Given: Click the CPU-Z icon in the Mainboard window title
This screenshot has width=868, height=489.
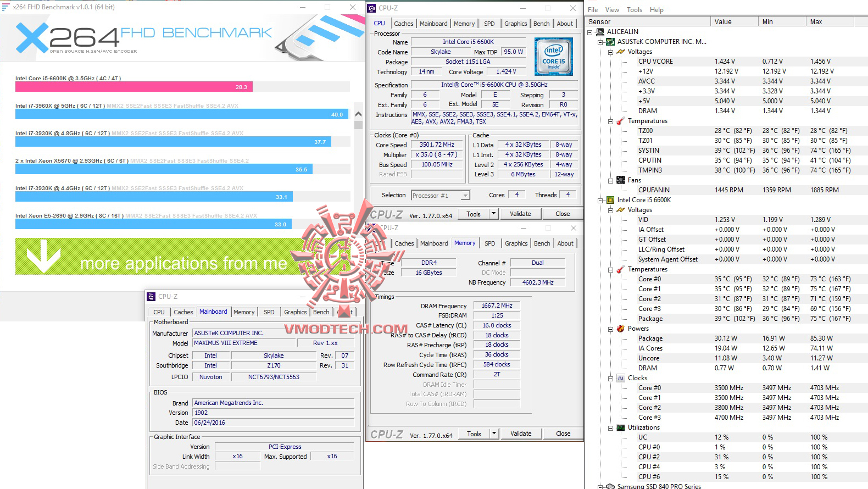Looking at the screenshot, I should point(151,297).
